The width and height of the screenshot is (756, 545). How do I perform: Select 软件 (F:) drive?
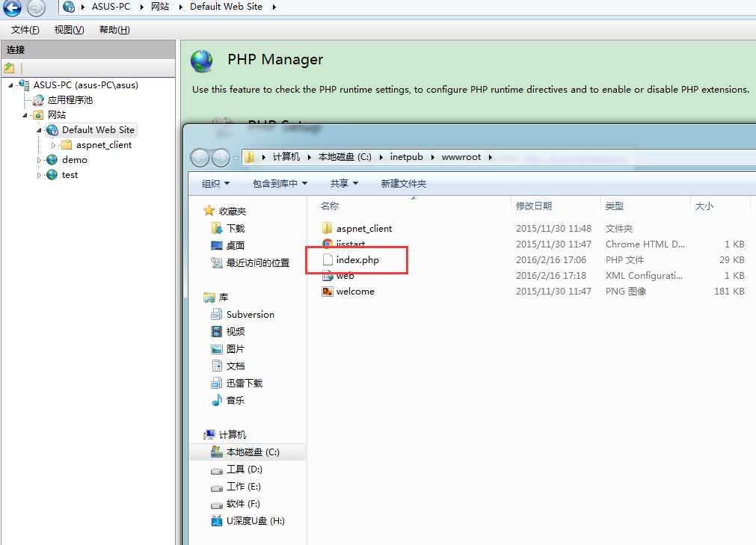tap(243, 504)
